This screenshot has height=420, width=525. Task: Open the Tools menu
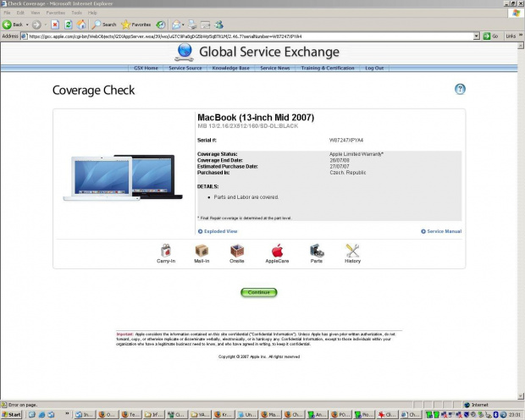[77, 14]
